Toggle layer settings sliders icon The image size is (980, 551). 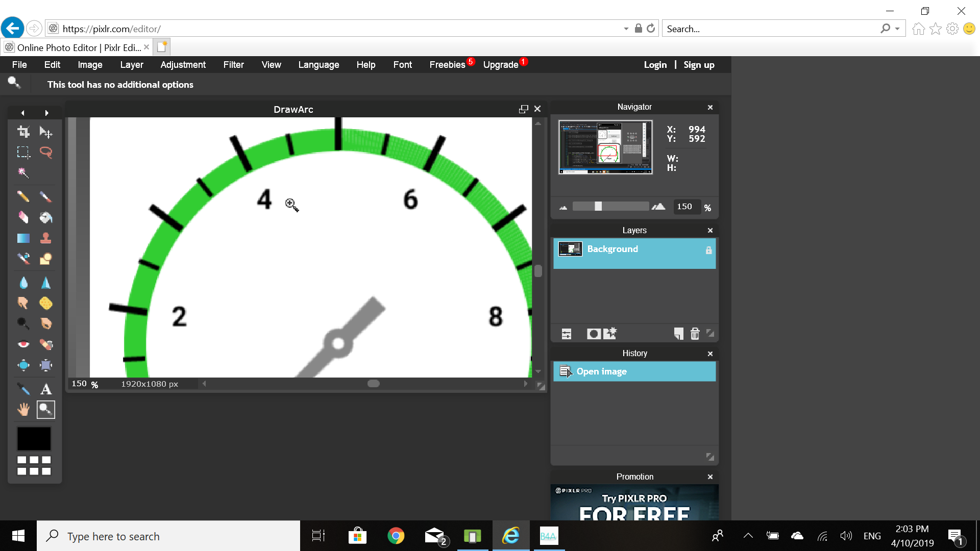(567, 334)
